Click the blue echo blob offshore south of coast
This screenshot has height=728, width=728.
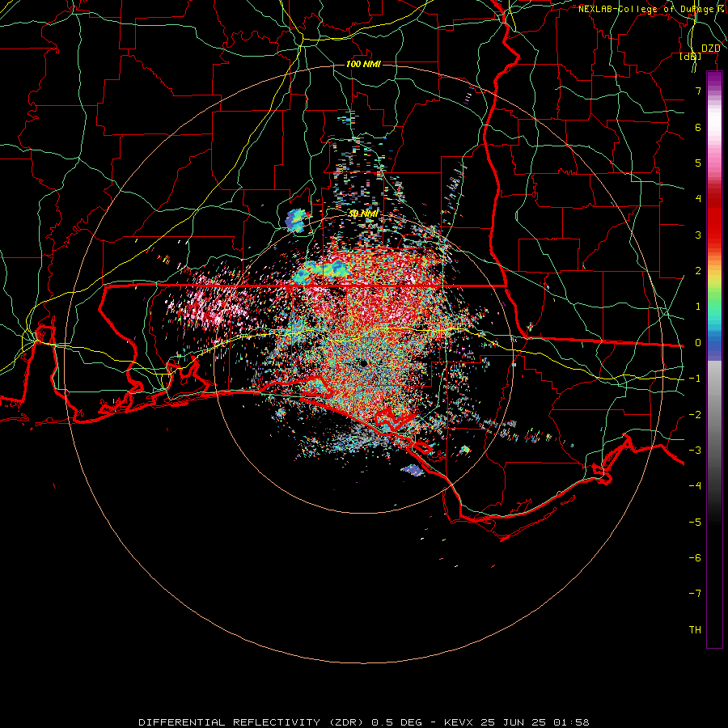[x=413, y=470]
